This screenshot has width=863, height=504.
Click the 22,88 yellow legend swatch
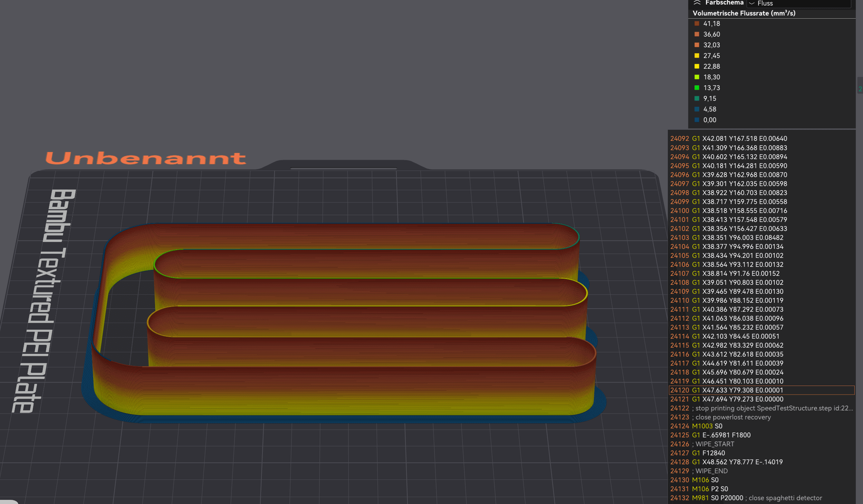[x=697, y=66]
